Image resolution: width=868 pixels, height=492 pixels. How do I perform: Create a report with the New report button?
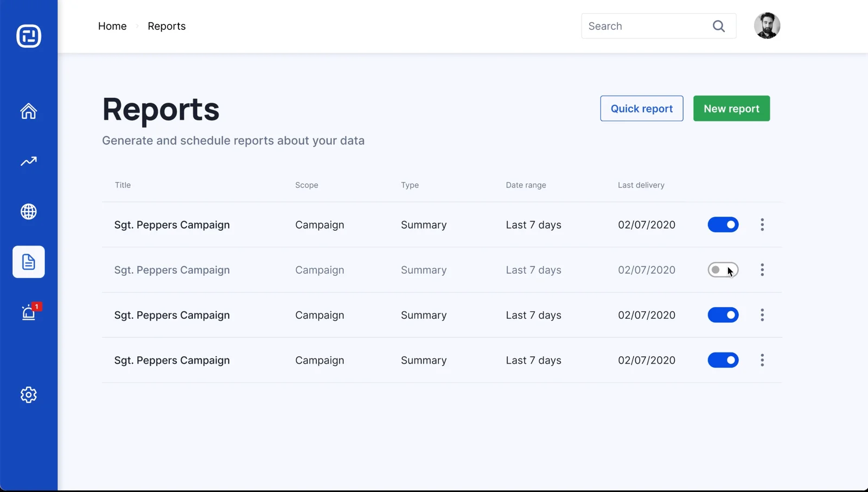coord(731,108)
